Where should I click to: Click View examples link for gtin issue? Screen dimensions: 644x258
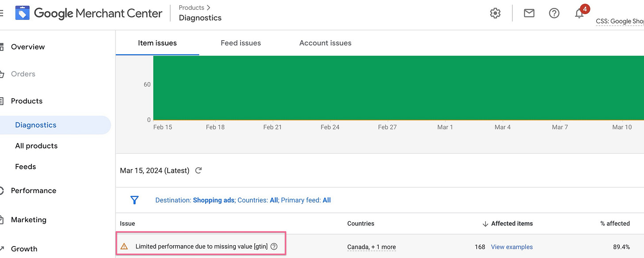(x=512, y=247)
